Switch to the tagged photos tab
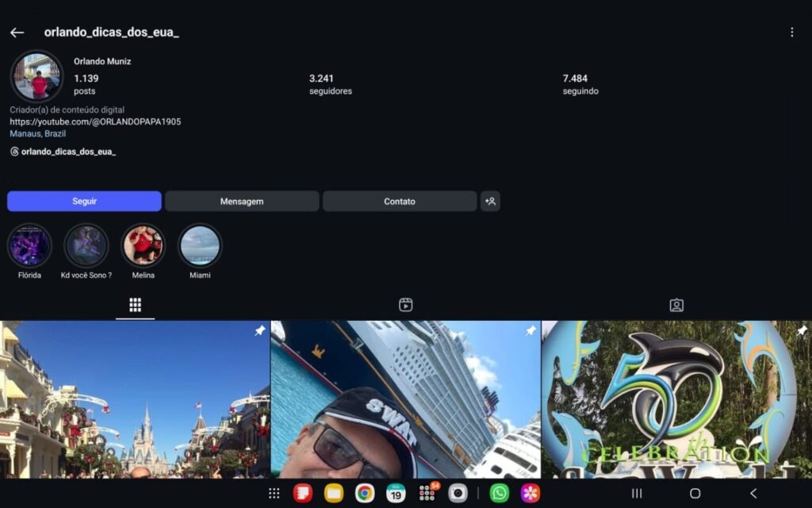Viewport: 812px width, 508px height. 676,305
